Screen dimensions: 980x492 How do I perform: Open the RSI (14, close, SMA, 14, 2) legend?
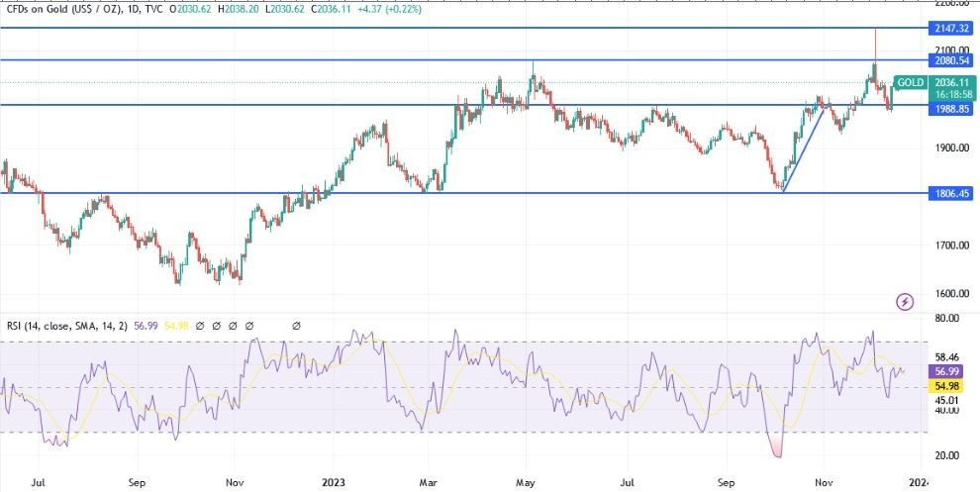click(67, 326)
